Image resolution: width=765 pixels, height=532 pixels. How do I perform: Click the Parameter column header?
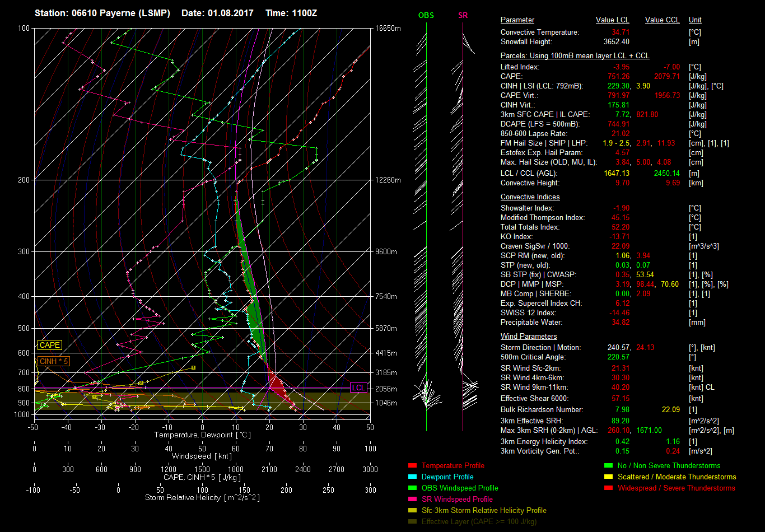517,20
